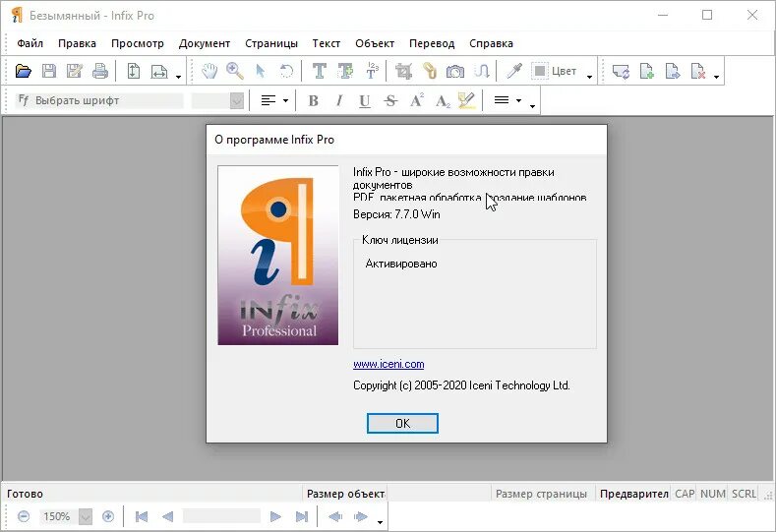Open the Правка menu

[77, 43]
